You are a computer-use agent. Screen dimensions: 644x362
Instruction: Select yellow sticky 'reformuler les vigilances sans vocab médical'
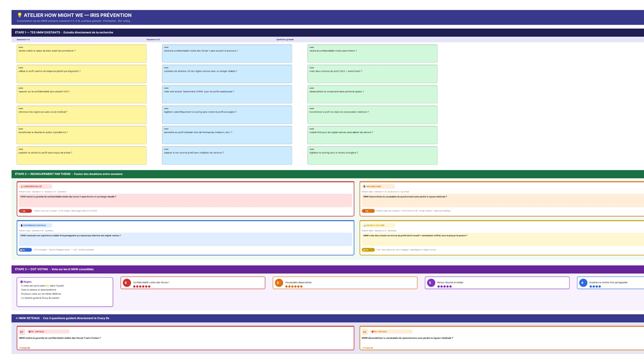pos(82,115)
